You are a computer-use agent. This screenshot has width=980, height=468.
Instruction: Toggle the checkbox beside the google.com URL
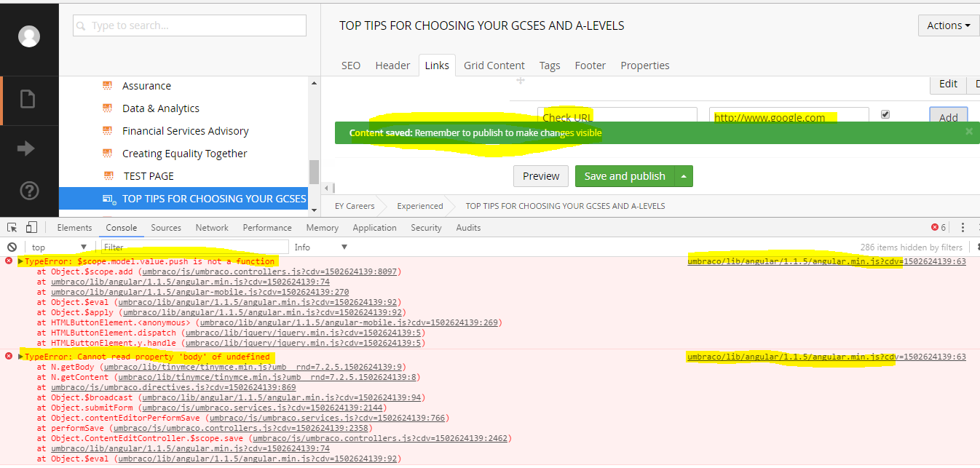coord(885,114)
